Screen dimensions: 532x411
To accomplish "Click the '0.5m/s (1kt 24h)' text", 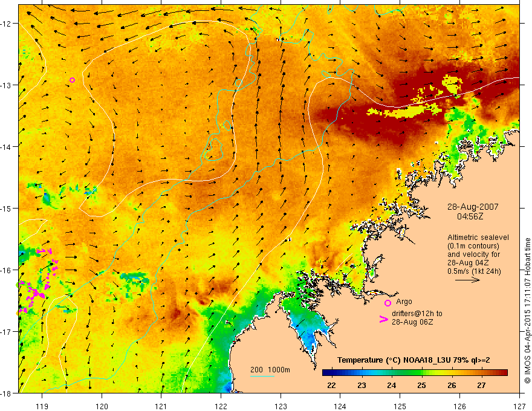I will (x=474, y=271).
